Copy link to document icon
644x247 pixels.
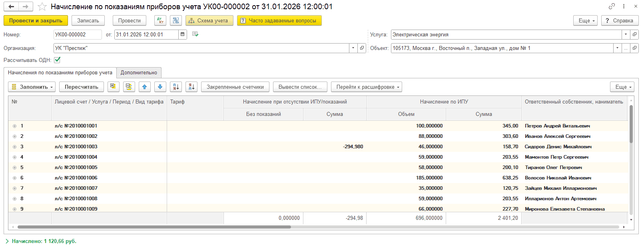click(x=612, y=6)
